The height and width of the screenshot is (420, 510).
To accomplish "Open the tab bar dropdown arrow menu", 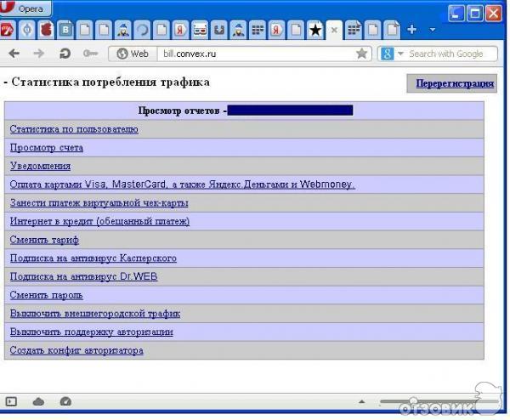I will [x=433, y=30].
